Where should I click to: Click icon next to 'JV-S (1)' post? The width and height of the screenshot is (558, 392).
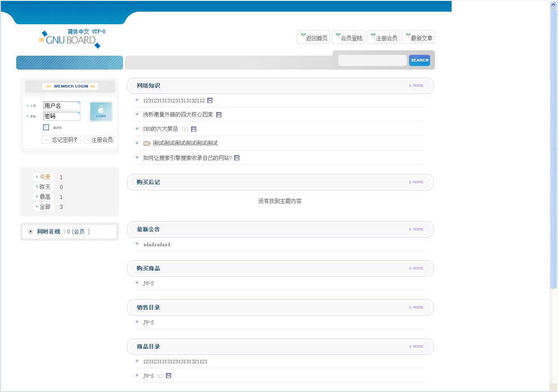coord(169,375)
